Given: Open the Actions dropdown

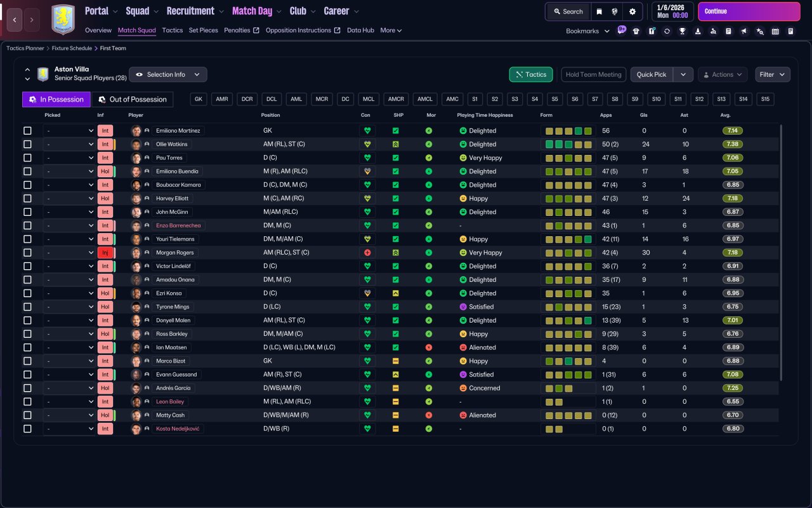Looking at the screenshot, I should (x=723, y=75).
